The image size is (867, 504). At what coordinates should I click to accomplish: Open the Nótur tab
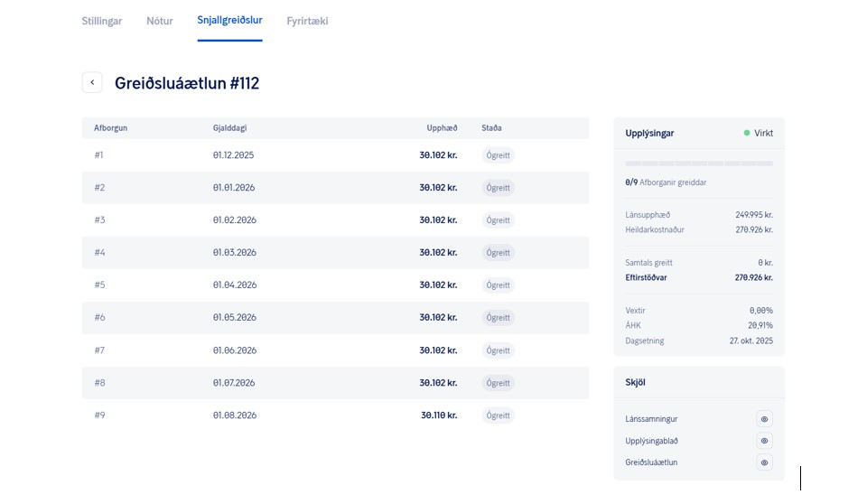click(x=160, y=21)
